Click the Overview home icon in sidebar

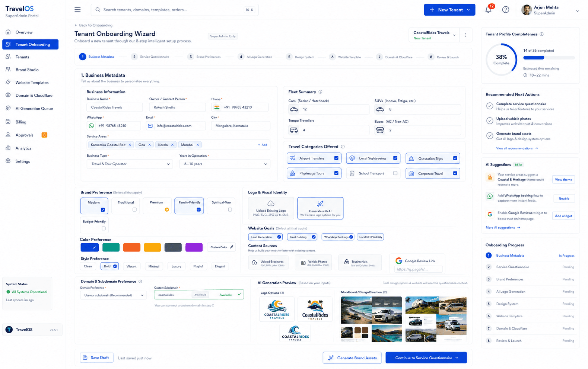coord(8,32)
